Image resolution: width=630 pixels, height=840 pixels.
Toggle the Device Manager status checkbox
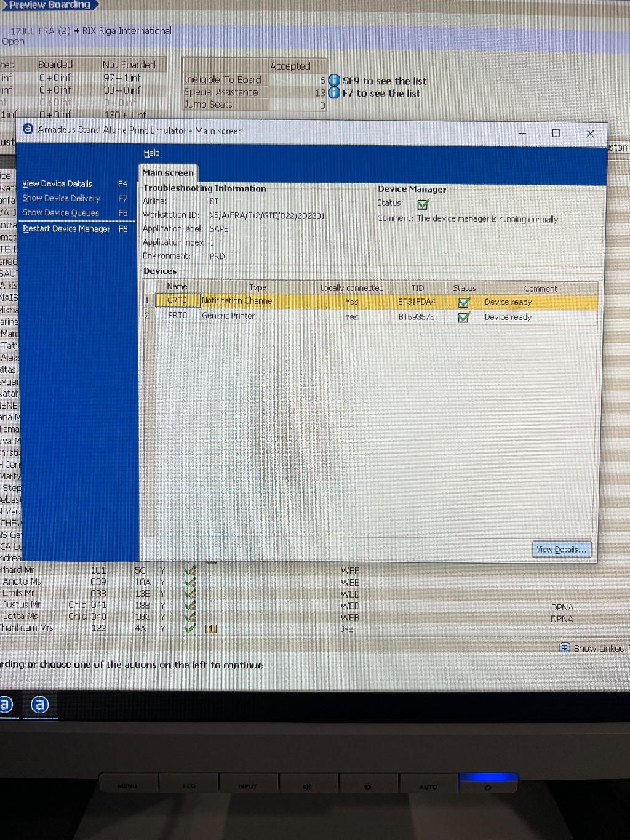tap(423, 204)
